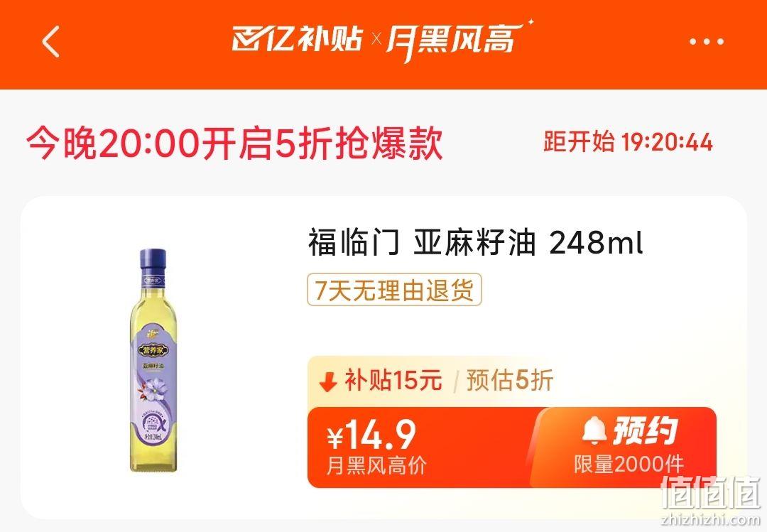Tap the back arrow in header
767x532 pixels.
pyautogui.click(x=51, y=42)
